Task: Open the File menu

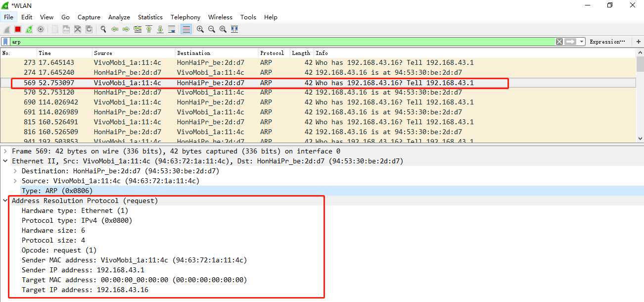Action: (8, 17)
